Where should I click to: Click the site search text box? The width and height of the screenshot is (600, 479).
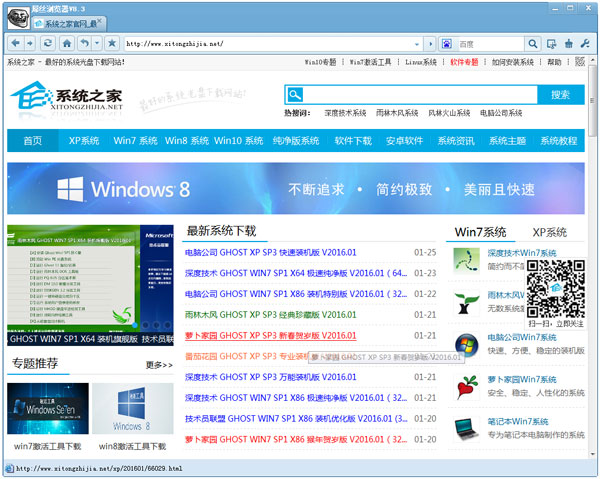coord(420,94)
